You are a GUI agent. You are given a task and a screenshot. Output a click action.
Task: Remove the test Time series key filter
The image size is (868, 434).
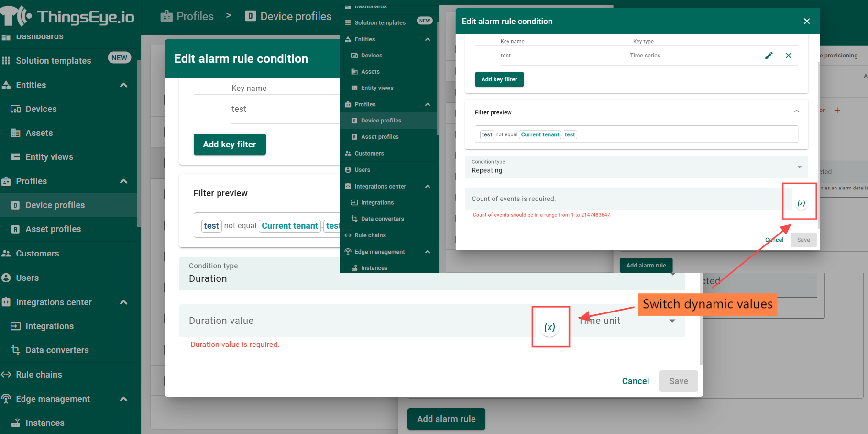788,56
